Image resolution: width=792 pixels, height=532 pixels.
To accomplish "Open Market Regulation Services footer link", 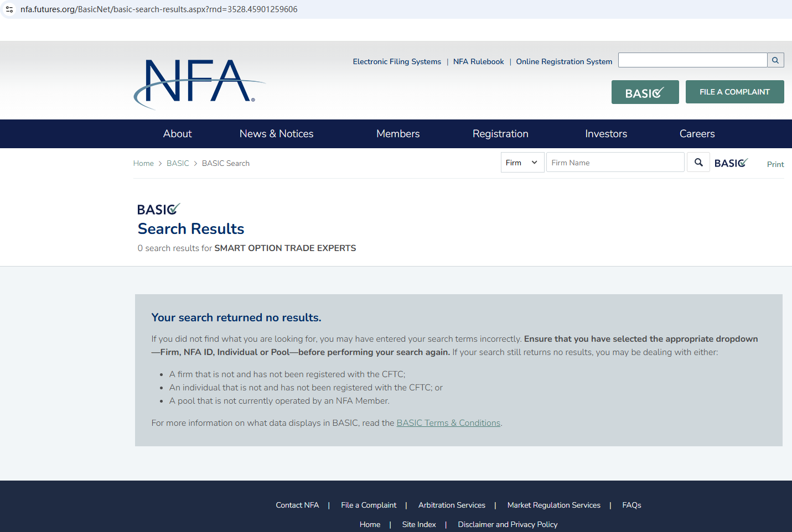I will 554,505.
